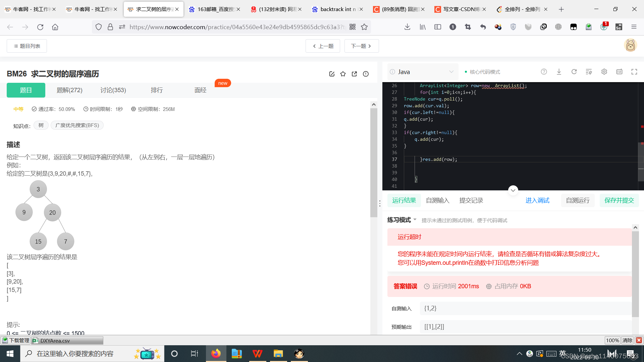Open Firefox downloads icon
Viewport: 644px width, 362px height.
[407, 27]
